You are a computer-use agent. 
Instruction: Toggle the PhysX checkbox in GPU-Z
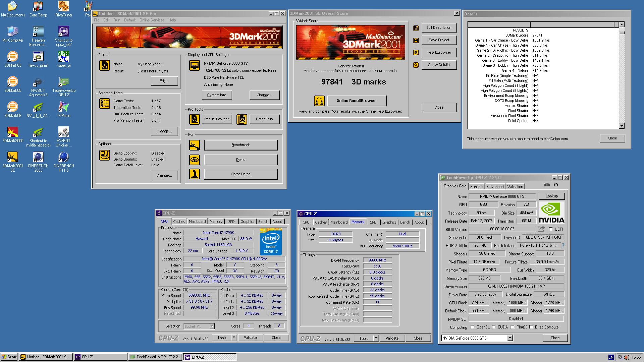513,327
